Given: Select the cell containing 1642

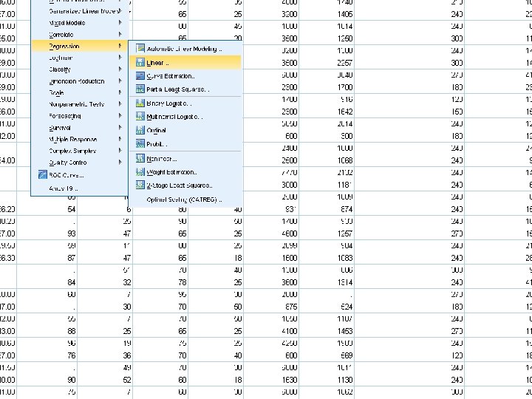Looking at the screenshot, I should coord(327,112).
